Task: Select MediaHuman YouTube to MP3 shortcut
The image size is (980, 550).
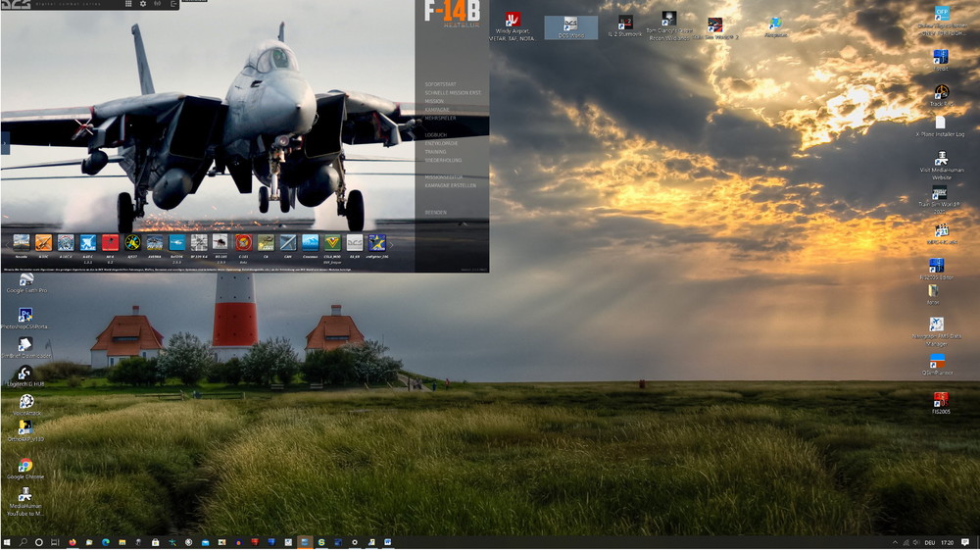Action: point(25,503)
